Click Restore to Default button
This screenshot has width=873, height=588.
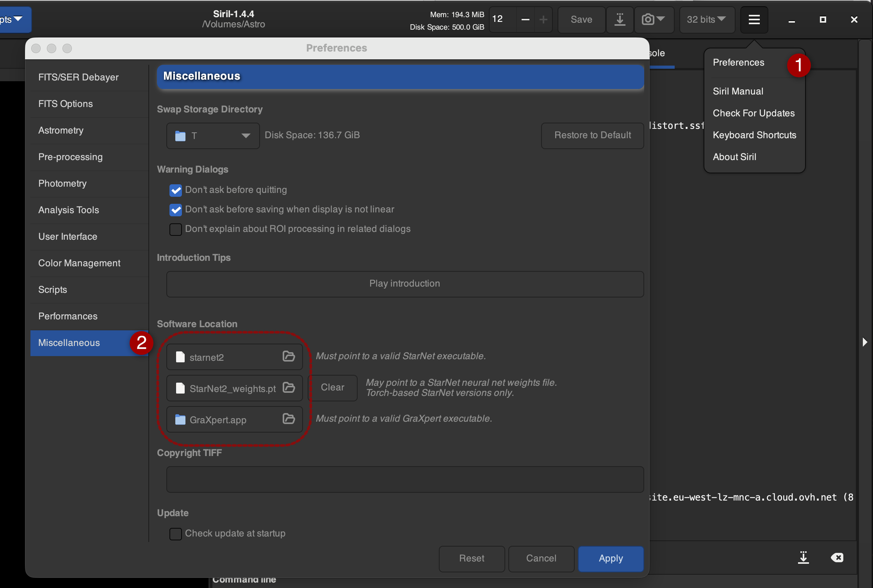coord(592,135)
